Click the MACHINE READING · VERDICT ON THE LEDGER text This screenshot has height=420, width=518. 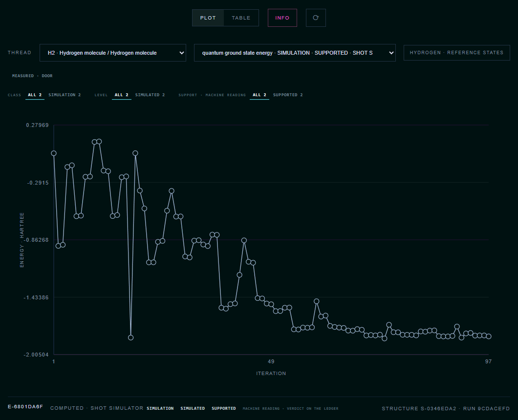[290, 408]
